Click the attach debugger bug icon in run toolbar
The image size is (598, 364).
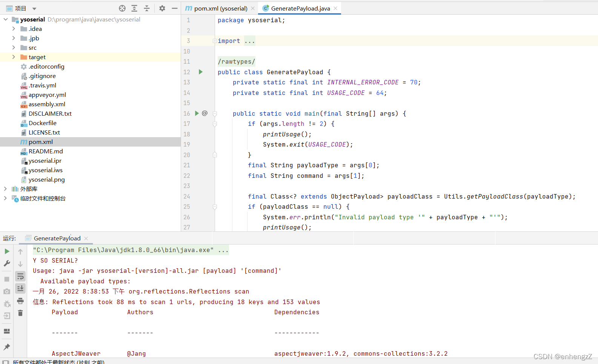pos(7,304)
